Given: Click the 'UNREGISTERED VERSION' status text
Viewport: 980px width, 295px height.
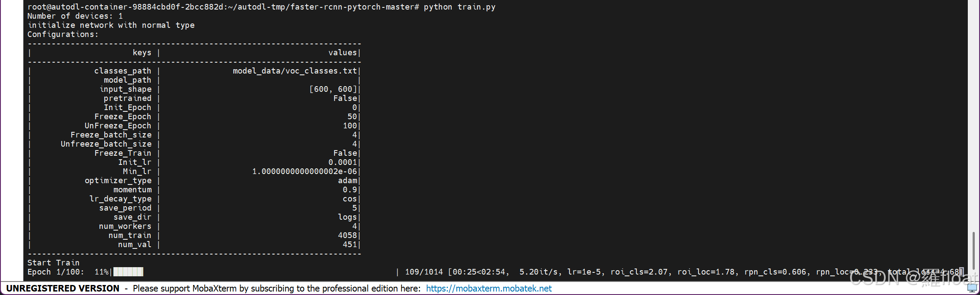Looking at the screenshot, I should coord(63,288).
